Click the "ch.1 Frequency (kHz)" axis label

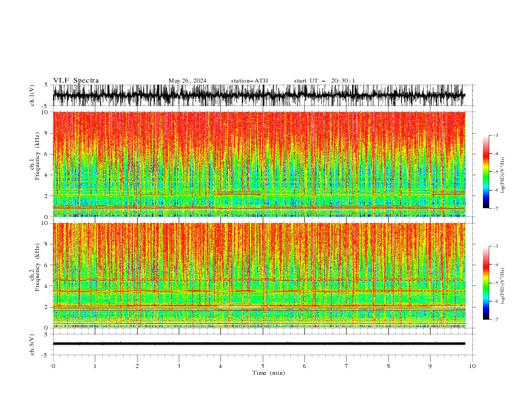tap(35, 164)
